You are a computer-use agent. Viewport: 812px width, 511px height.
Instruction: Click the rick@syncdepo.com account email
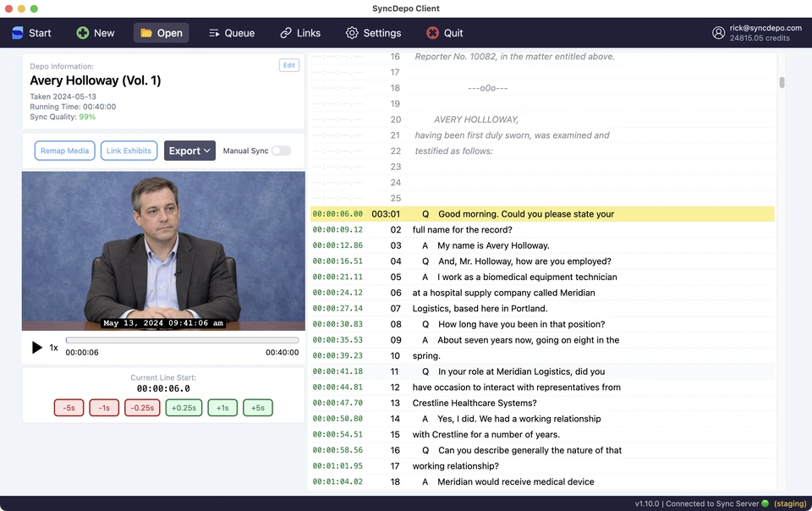click(765, 28)
